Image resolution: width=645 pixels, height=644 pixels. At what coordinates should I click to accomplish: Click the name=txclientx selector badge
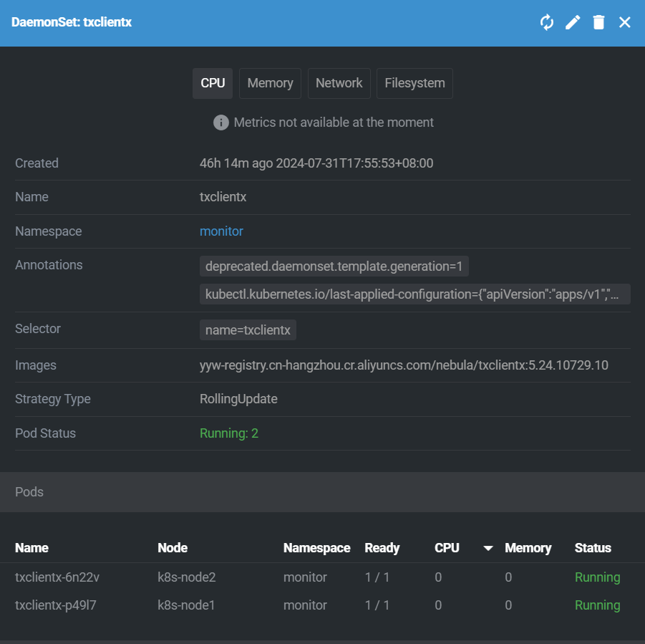click(248, 330)
